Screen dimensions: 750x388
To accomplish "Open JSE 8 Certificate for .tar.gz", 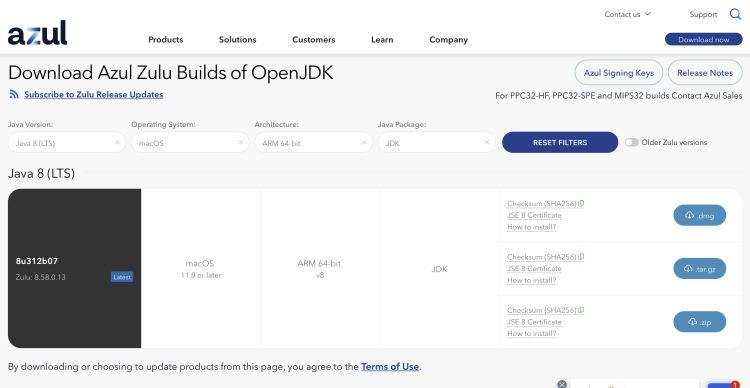I will [x=534, y=268].
